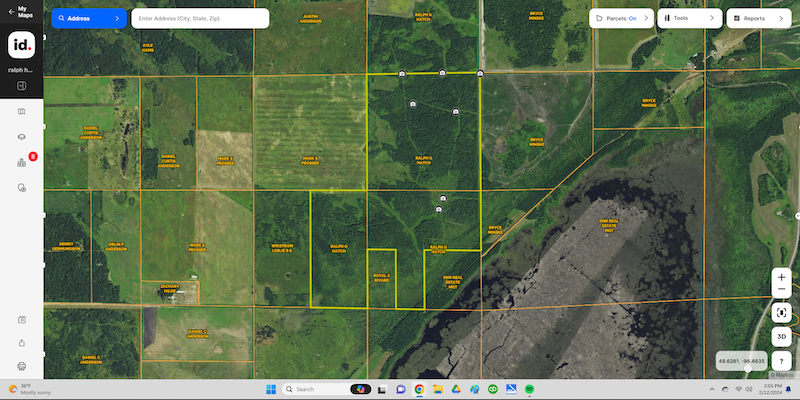The width and height of the screenshot is (800, 400).
Task: Open the help question mark button
Action: pos(782,360)
